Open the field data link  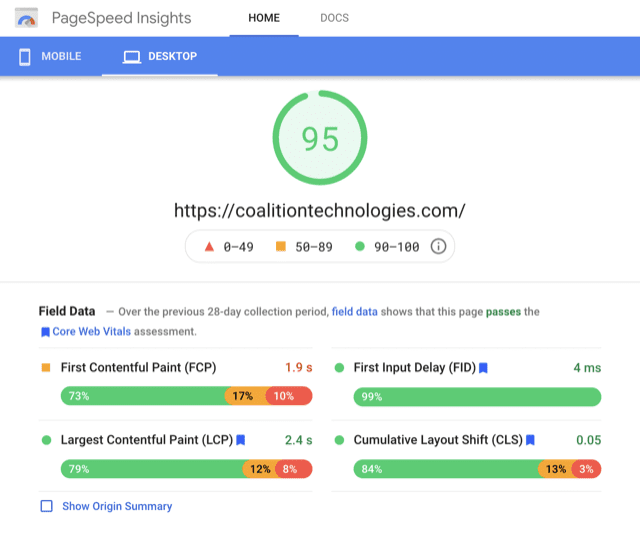pyautogui.click(x=355, y=312)
